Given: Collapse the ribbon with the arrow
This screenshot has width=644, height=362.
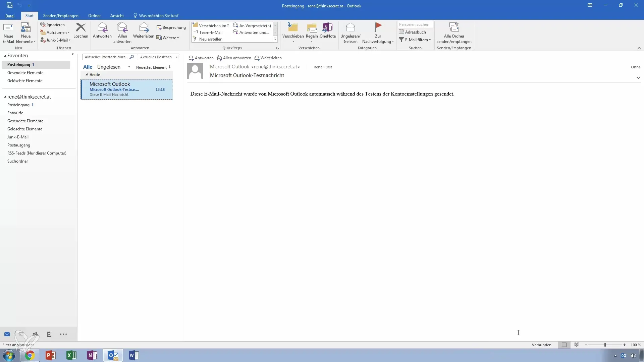Looking at the screenshot, I should tap(639, 48).
